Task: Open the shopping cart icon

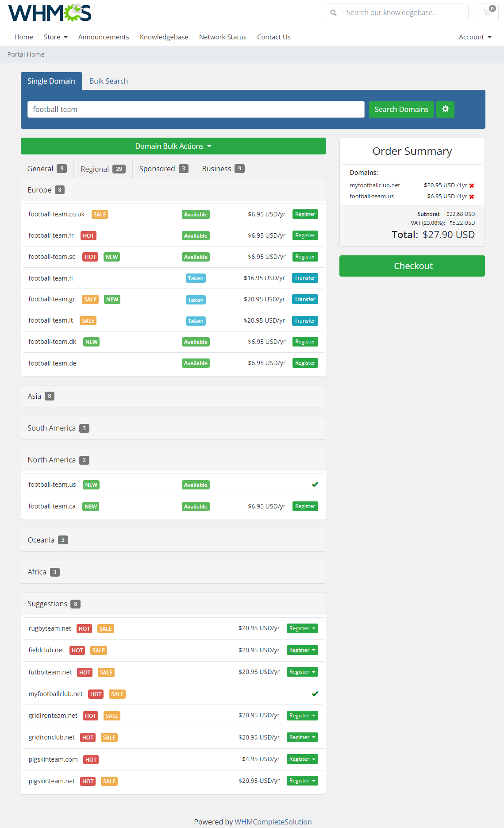Action: 487,12
